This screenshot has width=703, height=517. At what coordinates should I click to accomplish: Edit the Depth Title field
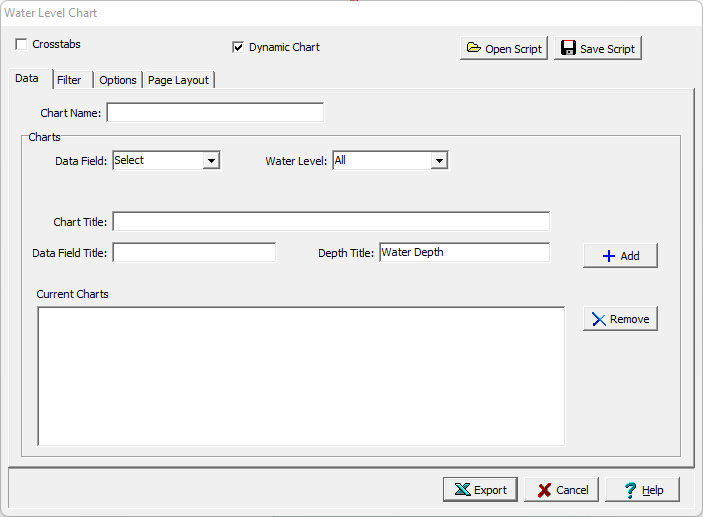(x=464, y=252)
